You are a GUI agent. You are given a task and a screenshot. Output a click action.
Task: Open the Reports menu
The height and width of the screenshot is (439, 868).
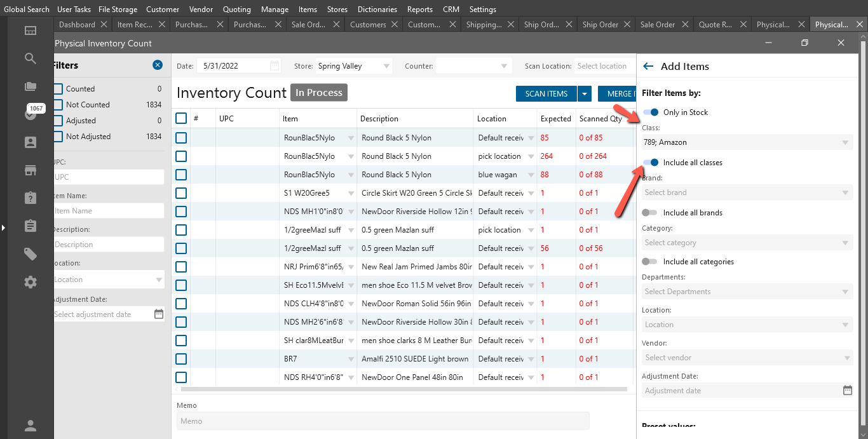pyautogui.click(x=419, y=10)
